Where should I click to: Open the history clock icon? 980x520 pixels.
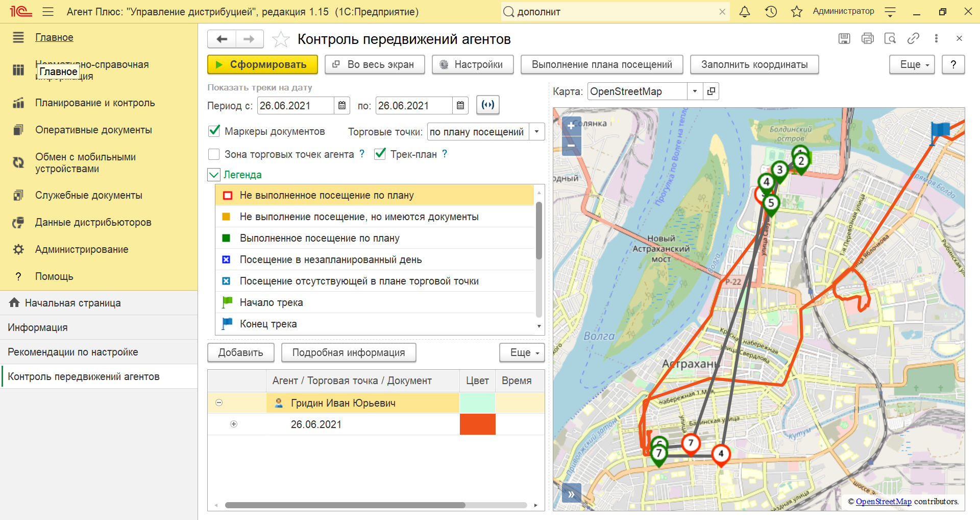771,11
